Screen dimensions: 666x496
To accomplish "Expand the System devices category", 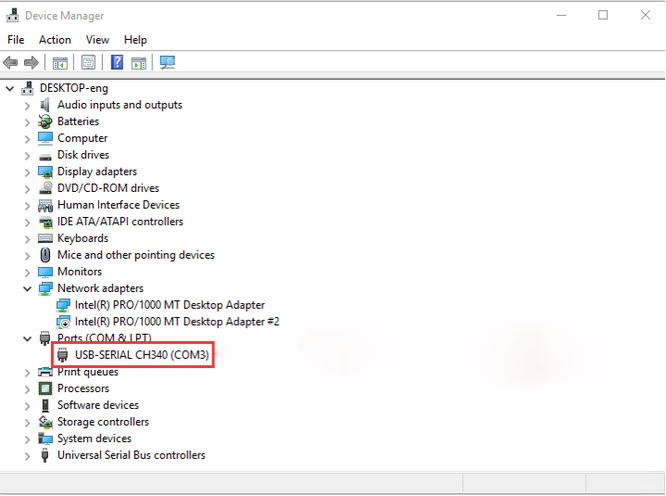I will pos(27,439).
